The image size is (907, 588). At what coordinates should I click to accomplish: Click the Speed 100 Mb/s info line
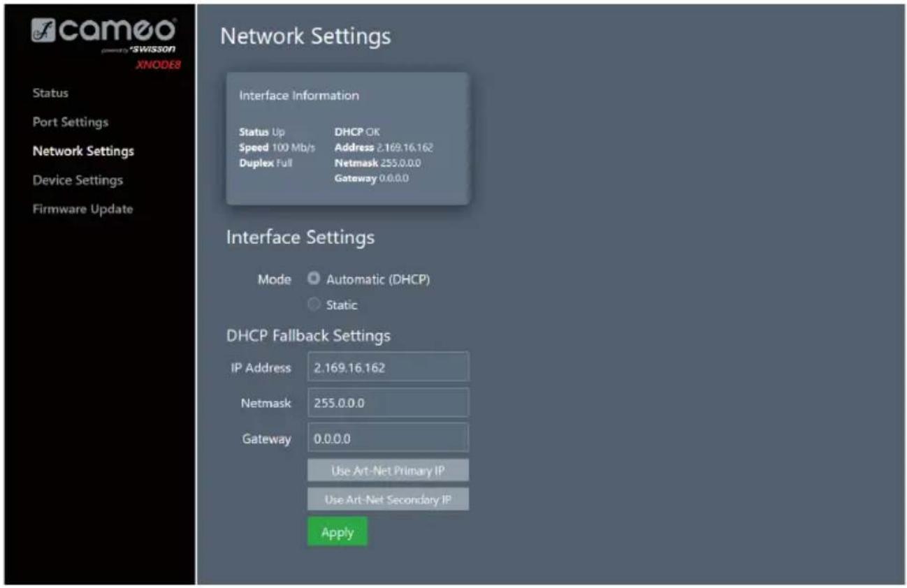[277, 147]
